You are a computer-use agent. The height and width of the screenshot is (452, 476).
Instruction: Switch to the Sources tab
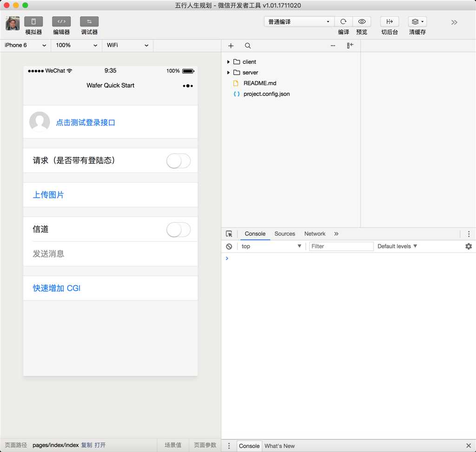tap(285, 234)
